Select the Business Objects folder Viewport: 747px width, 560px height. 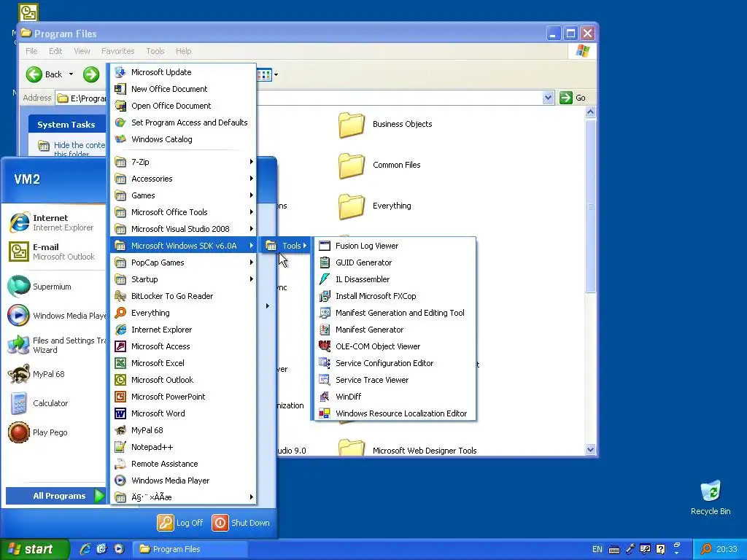[x=386, y=125]
